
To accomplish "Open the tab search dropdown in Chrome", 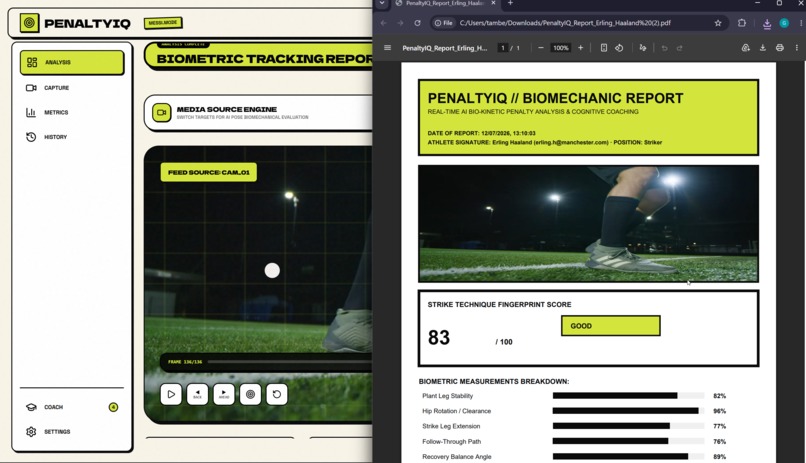I will point(382,3).
